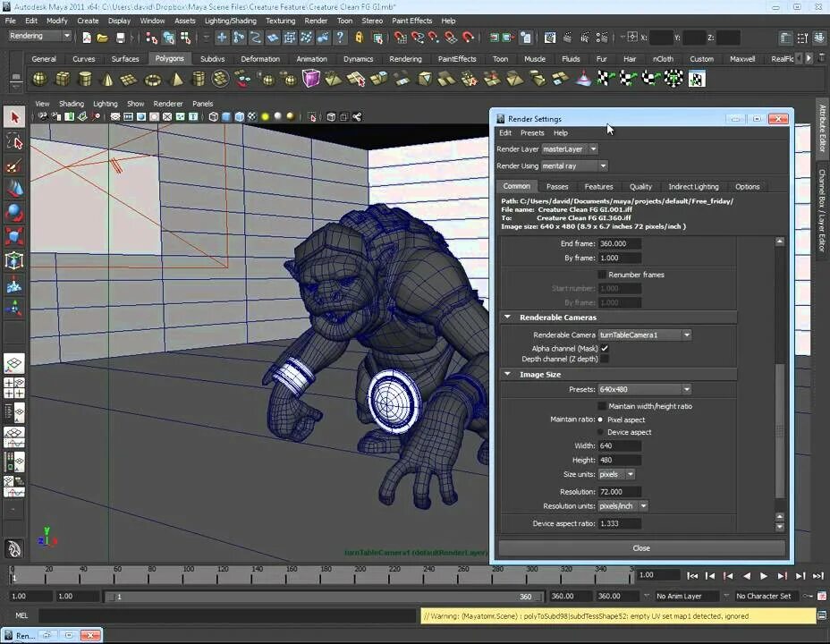Enable Renumber frames checkbox

point(602,274)
